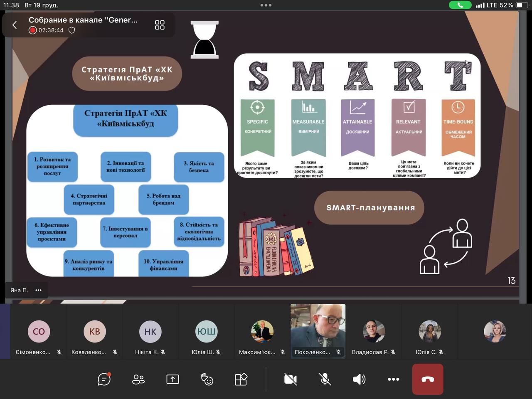Open the apps icon in toolbar
This screenshot has width=532, height=399.
(x=241, y=379)
